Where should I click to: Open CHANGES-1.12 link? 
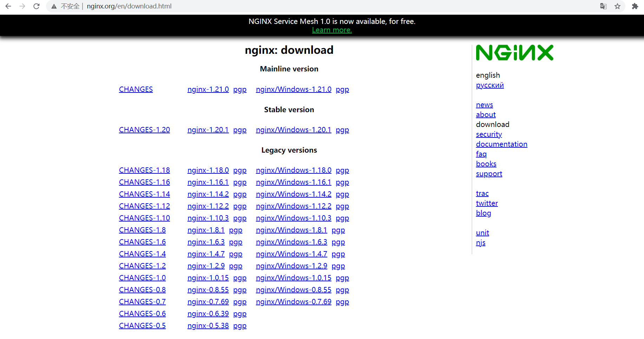[144, 206]
